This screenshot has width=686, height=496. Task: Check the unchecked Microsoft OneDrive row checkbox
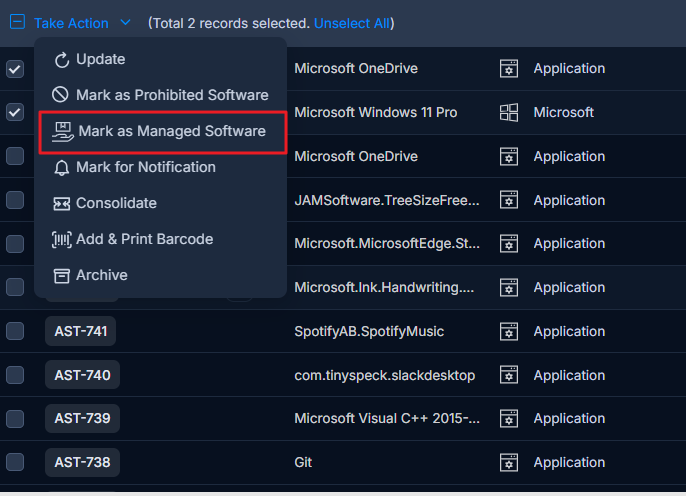tap(15, 156)
